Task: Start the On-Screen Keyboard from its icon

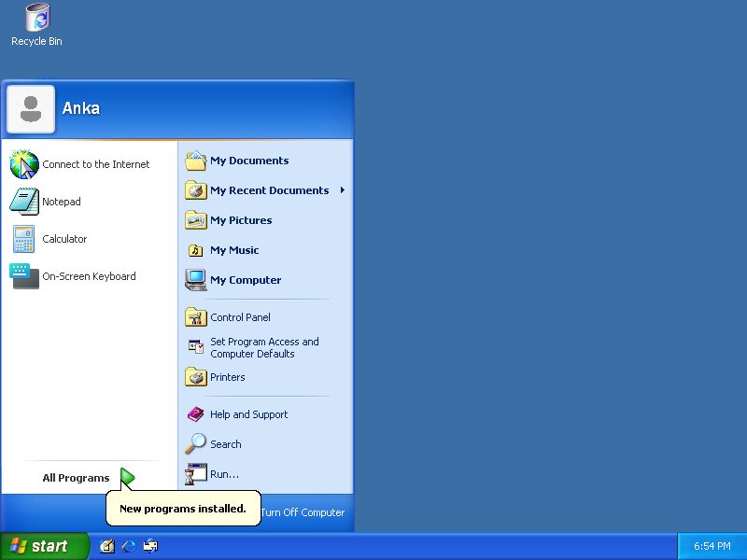Action: point(24,276)
